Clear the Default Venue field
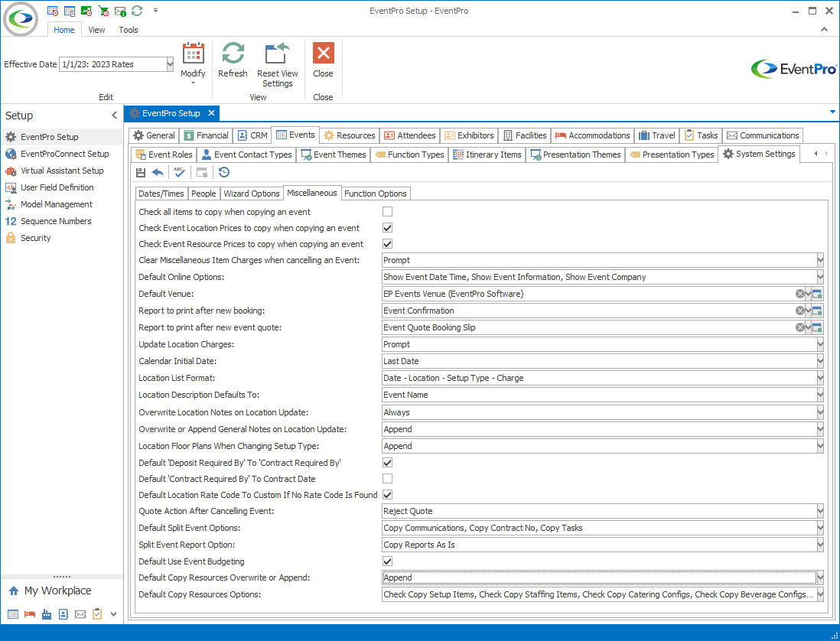Viewport: 840px width, 641px height. pos(799,294)
